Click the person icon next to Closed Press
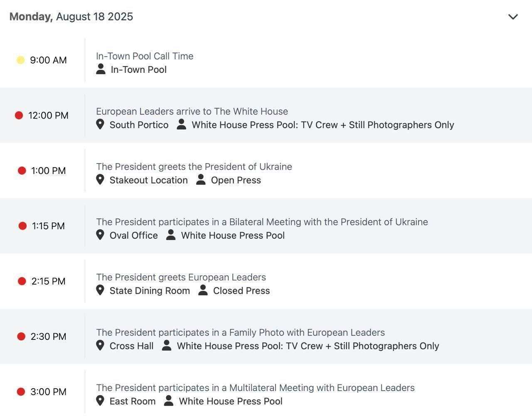532x416 pixels. pos(203,290)
